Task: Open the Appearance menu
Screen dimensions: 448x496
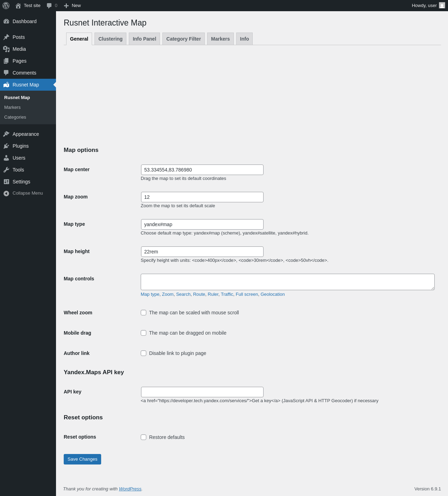Action: [28, 134]
